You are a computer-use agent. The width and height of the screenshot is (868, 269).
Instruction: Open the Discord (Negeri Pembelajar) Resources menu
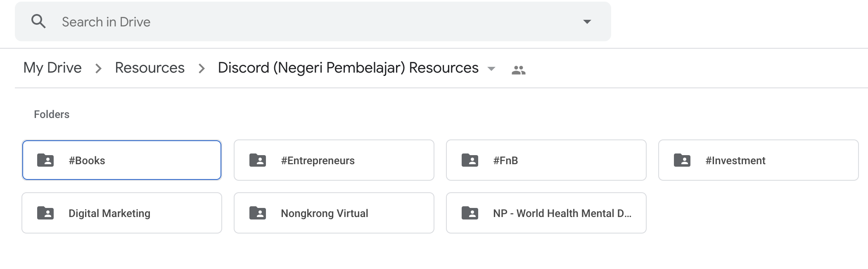click(348, 68)
